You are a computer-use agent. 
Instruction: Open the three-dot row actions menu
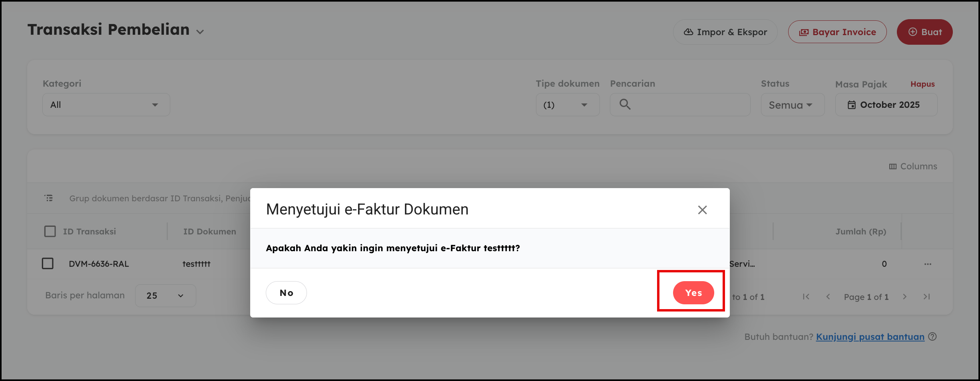[928, 264]
